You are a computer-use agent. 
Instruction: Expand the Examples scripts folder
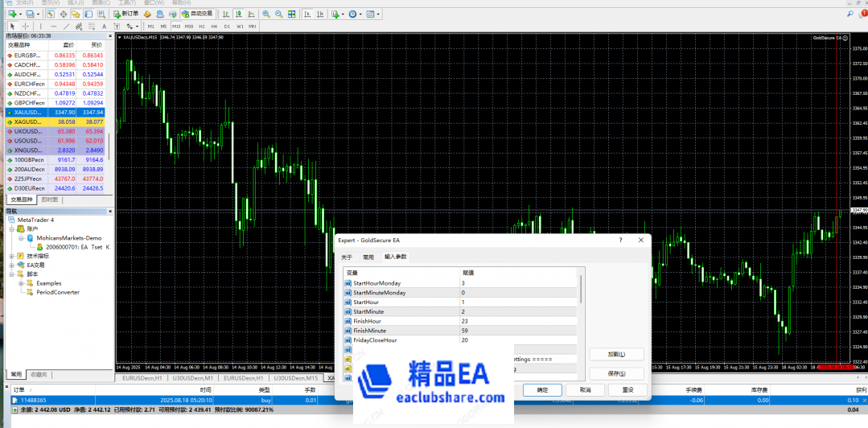23,283
